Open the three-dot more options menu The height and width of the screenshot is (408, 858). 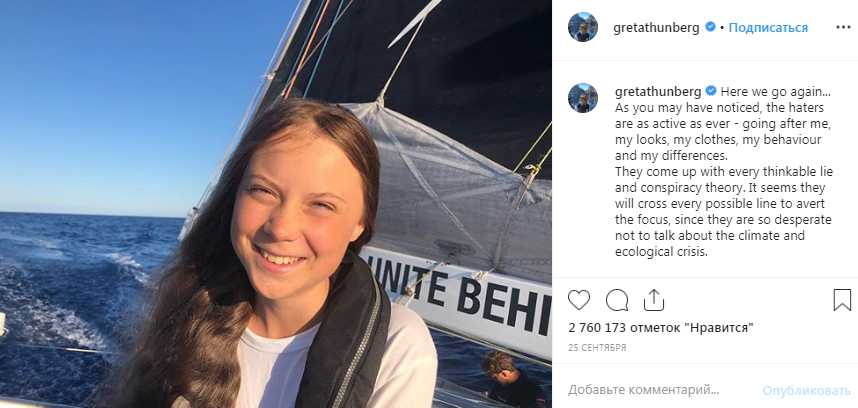pos(842,27)
